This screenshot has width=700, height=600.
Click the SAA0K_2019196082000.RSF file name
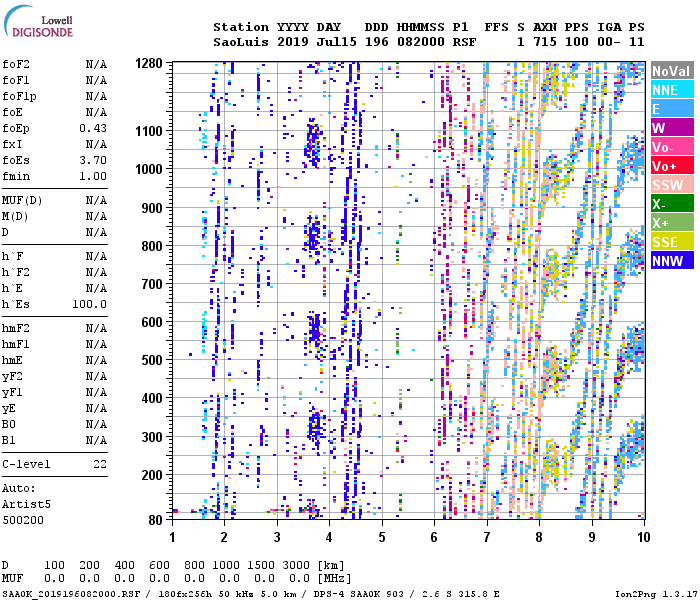(x=71, y=594)
